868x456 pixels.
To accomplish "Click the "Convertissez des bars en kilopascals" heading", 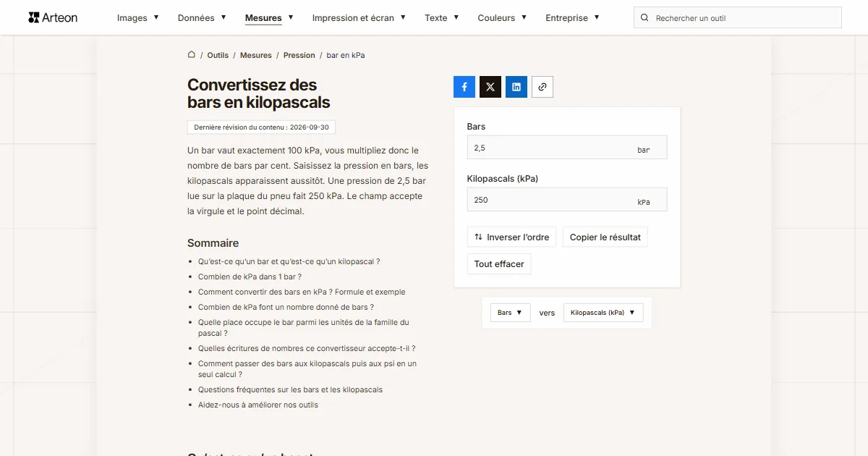I will [259, 94].
